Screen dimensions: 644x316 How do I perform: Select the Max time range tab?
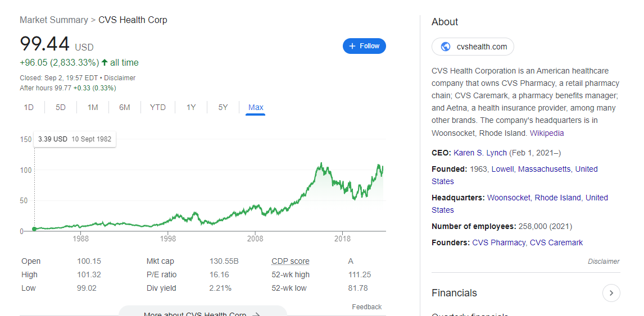pos(256,107)
